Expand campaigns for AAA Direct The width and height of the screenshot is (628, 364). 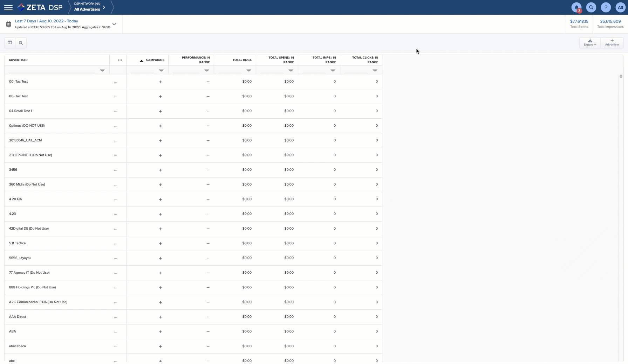[160, 317]
